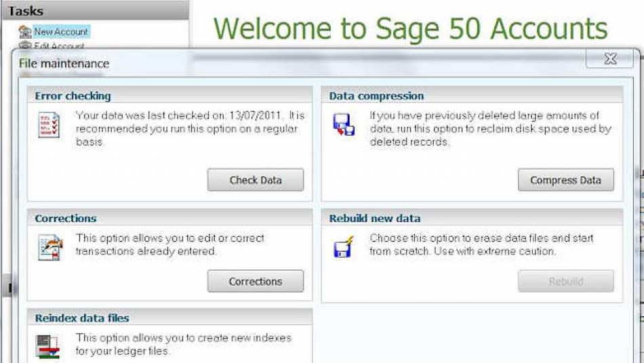The height and width of the screenshot is (363, 644).
Task: Close the File maintenance dialog
Action: (x=610, y=59)
